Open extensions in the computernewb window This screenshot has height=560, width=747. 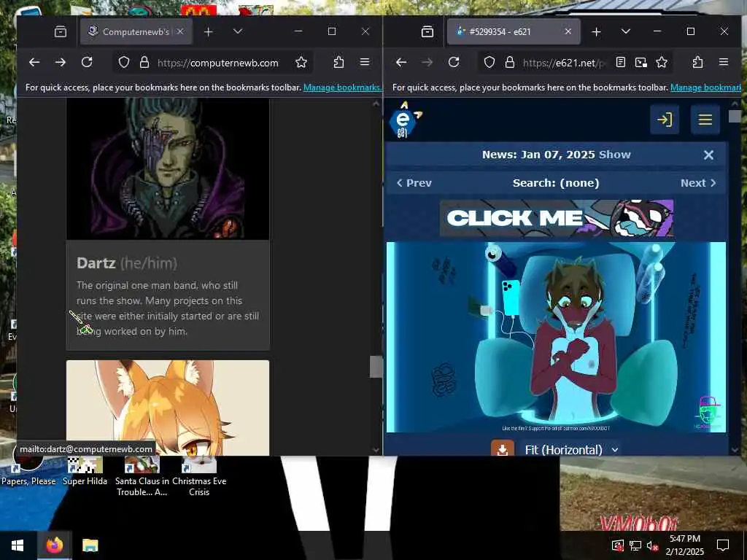338,63
